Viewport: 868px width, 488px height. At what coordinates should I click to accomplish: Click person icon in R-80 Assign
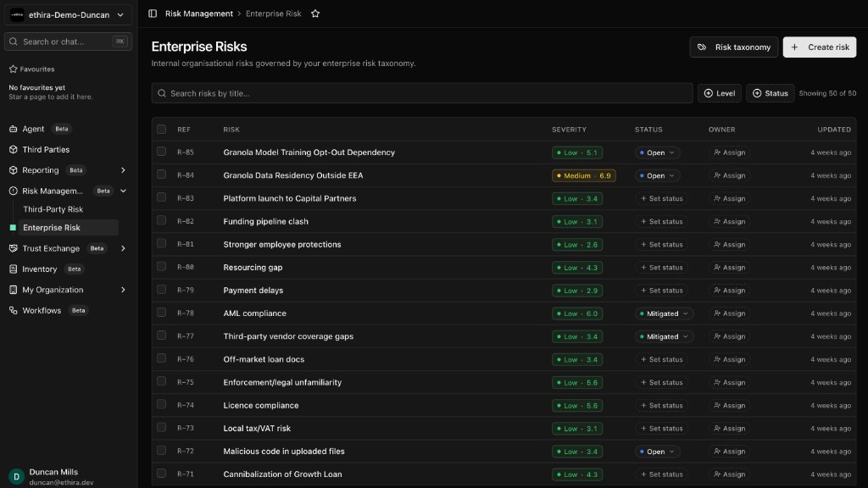(x=717, y=268)
